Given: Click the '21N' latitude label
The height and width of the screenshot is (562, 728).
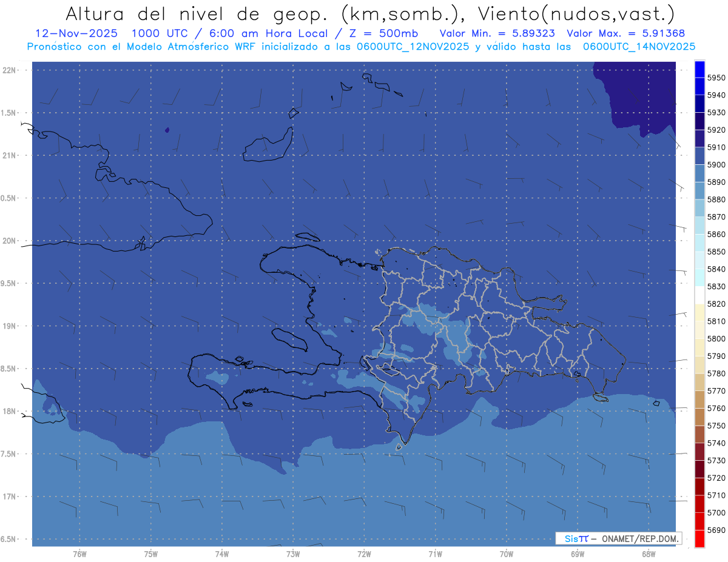Looking at the screenshot, I should 9,156.
